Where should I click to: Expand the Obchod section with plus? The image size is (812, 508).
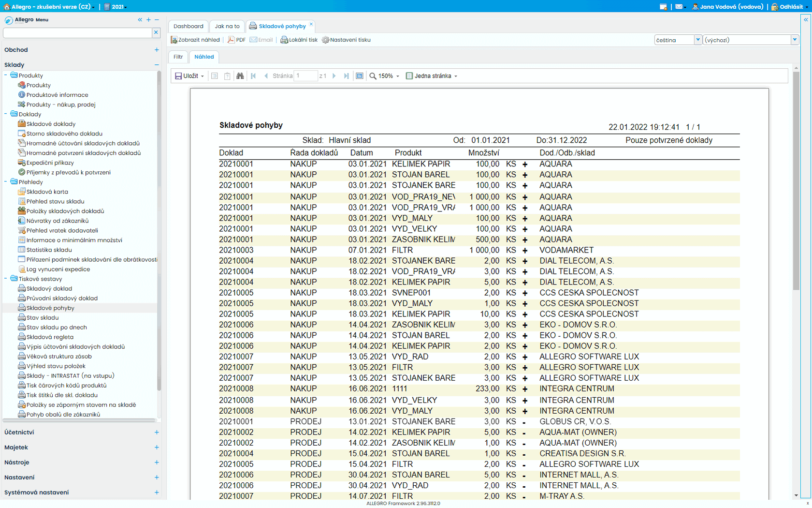coord(157,50)
